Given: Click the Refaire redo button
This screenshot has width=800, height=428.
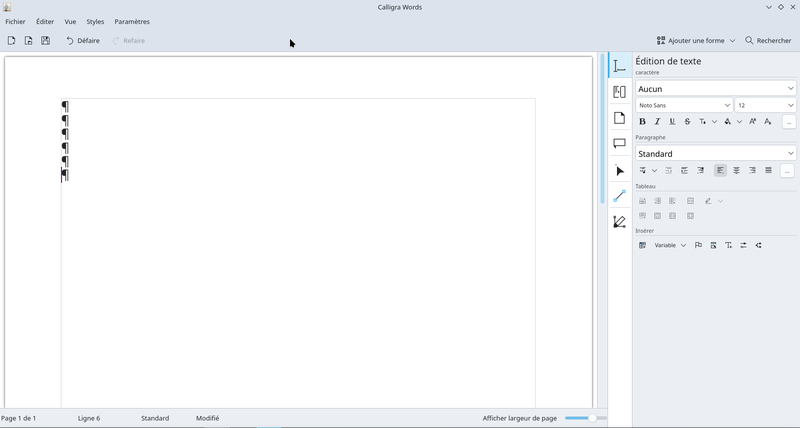Looking at the screenshot, I should 129,40.
